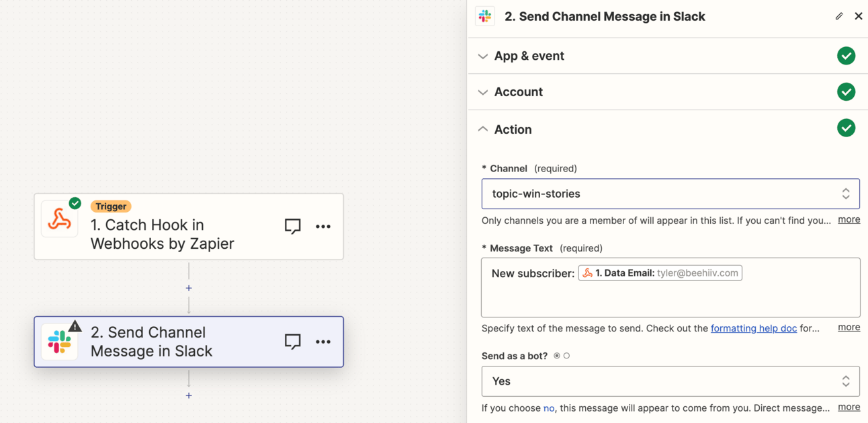Close the step editor panel
The width and height of the screenshot is (868, 423).
pos(859,16)
